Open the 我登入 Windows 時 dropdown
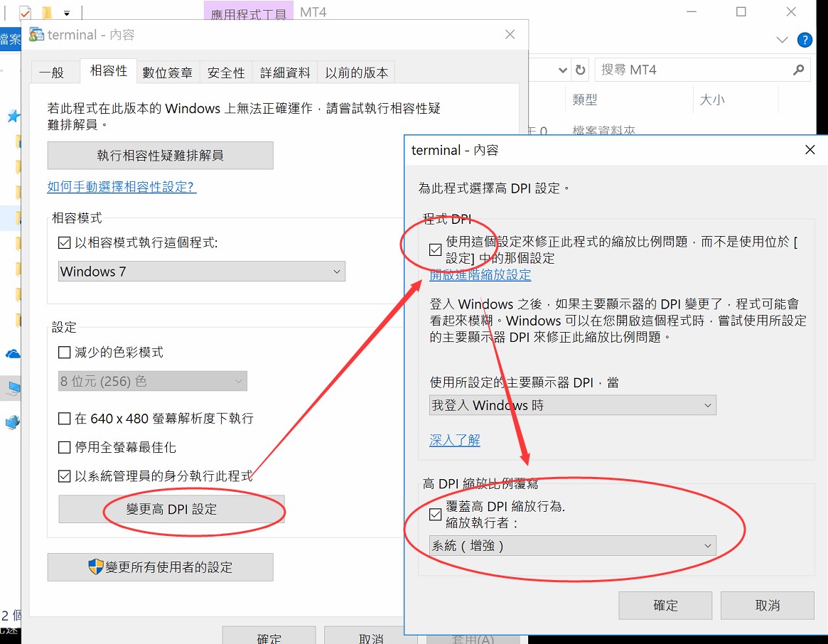 pos(573,405)
